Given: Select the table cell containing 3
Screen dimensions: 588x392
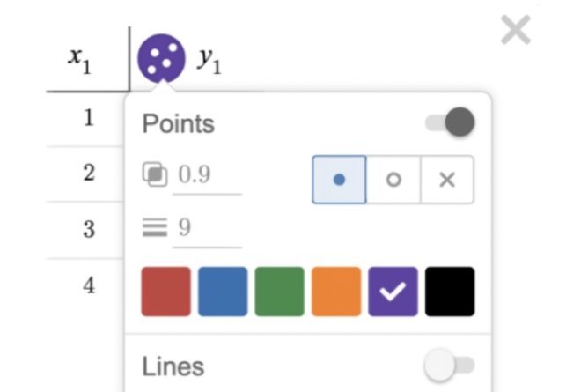Looking at the screenshot, I should (x=89, y=230).
